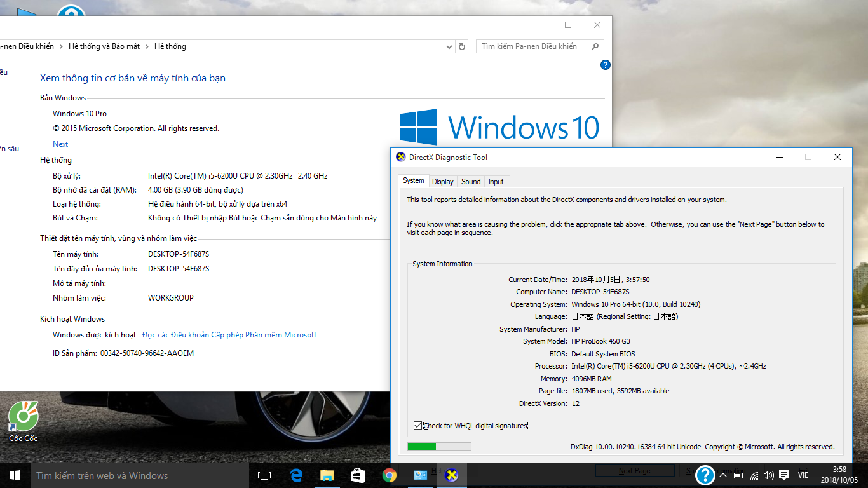The image size is (868, 488).
Task: Launch Microsoft Edge from the taskbar
Action: [x=296, y=475]
